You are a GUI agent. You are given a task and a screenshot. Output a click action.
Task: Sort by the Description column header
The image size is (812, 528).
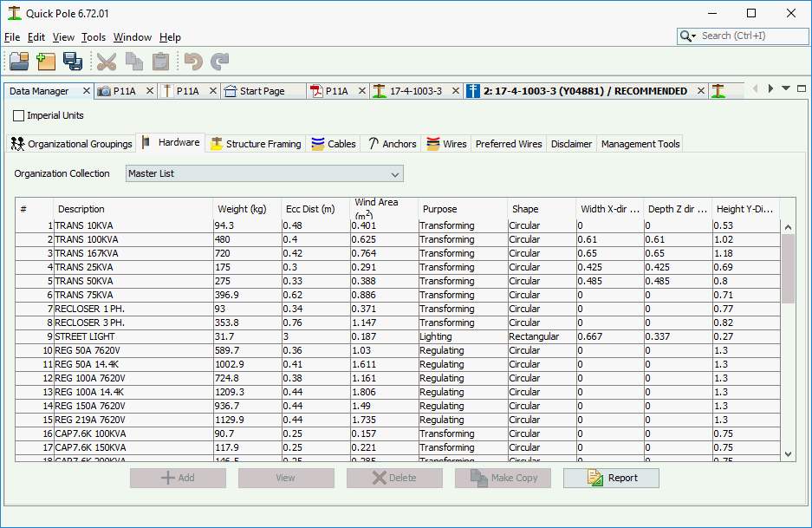tap(133, 209)
